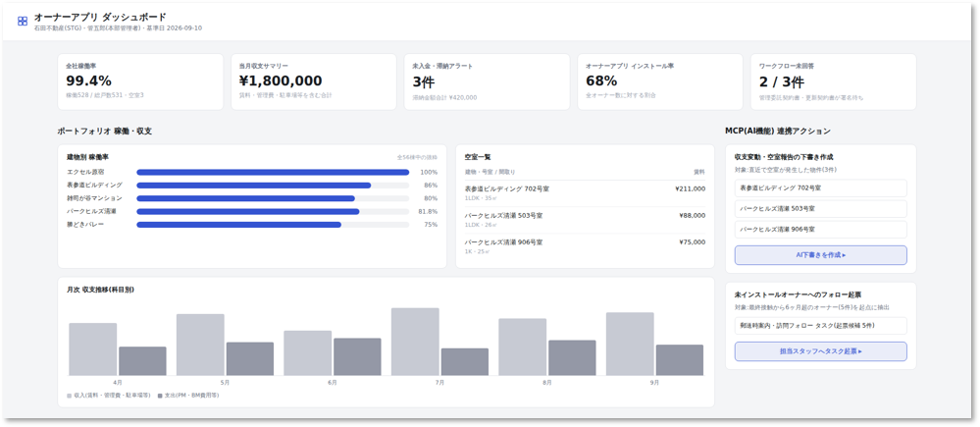980x427 pixels.
Task: Click the 未インストールオーナーへのフォロー起票 heading
Action: pyautogui.click(x=799, y=294)
